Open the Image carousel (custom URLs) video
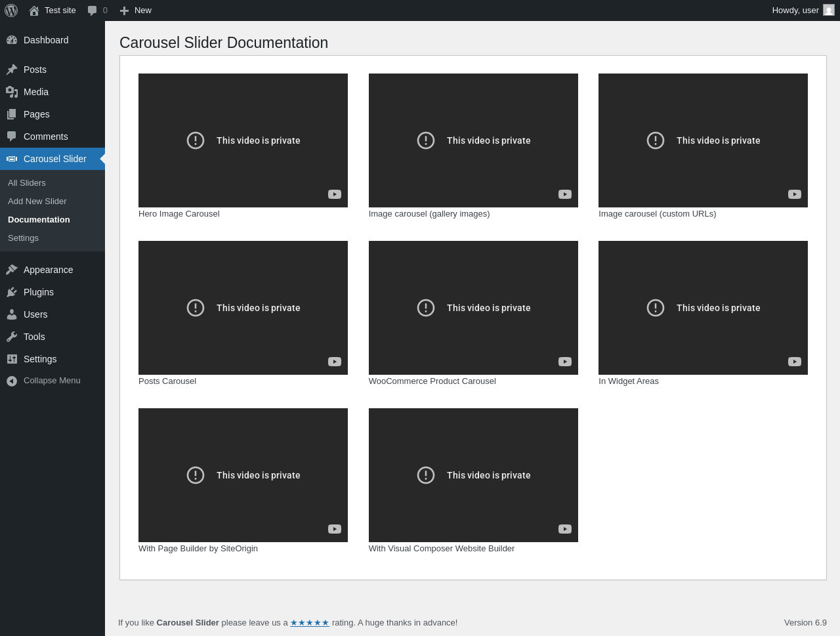The height and width of the screenshot is (636, 840). tap(703, 140)
